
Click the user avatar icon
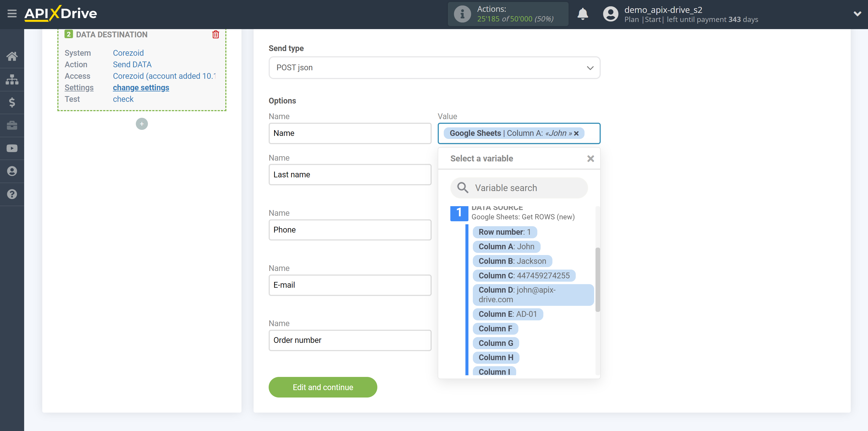pos(610,14)
